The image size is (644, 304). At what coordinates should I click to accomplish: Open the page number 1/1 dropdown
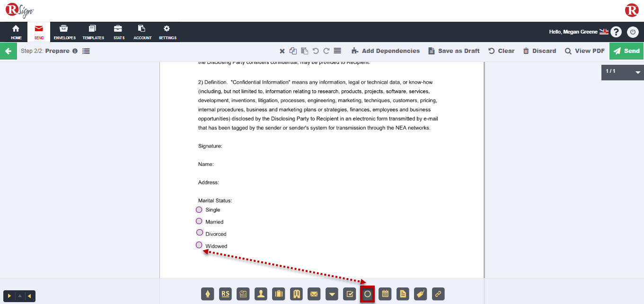pos(637,73)
